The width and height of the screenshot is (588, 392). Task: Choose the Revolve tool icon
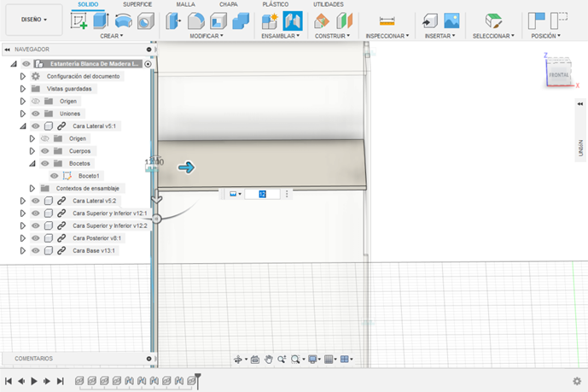coord(124,21)
